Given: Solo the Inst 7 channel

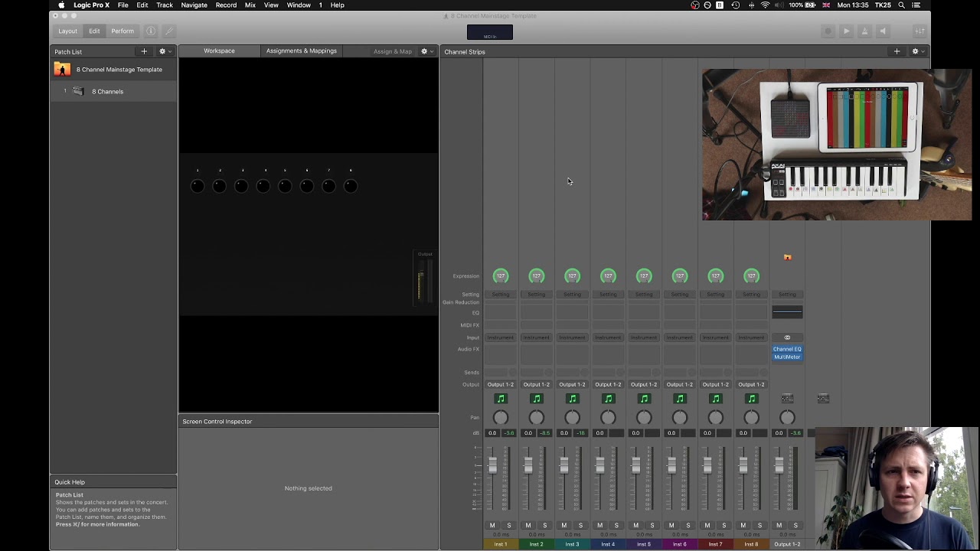Looking at the screenshot, I should pyautogui.click(x=724, y=526).
